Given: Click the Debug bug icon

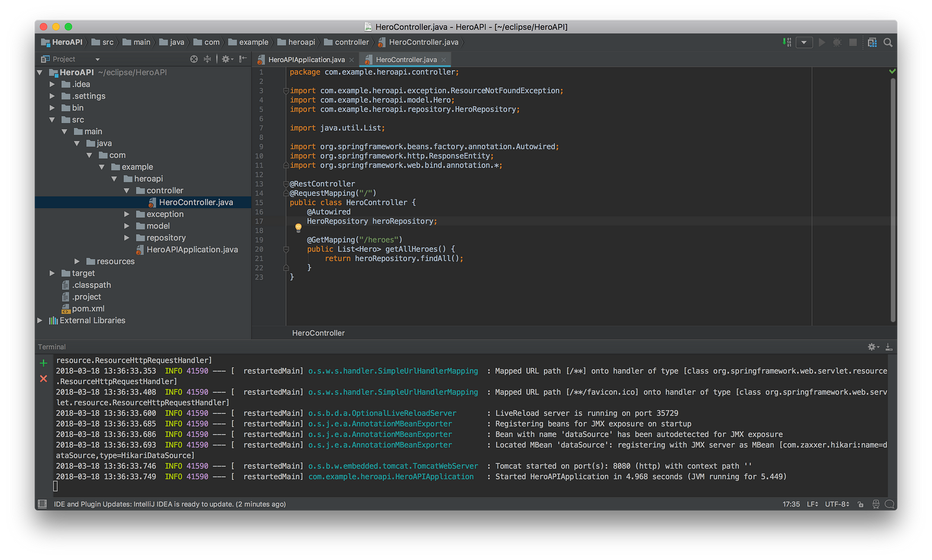Looking at the screenshot, I should point(837,42).
